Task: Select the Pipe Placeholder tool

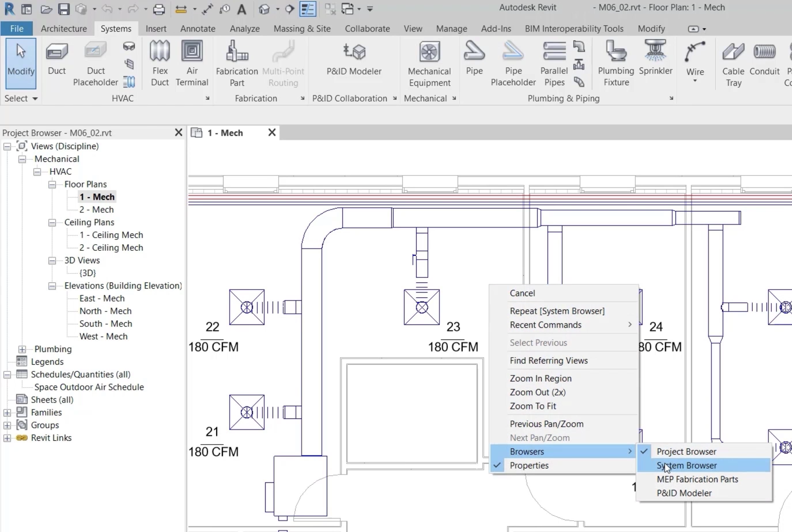Action: pos(513,64)
